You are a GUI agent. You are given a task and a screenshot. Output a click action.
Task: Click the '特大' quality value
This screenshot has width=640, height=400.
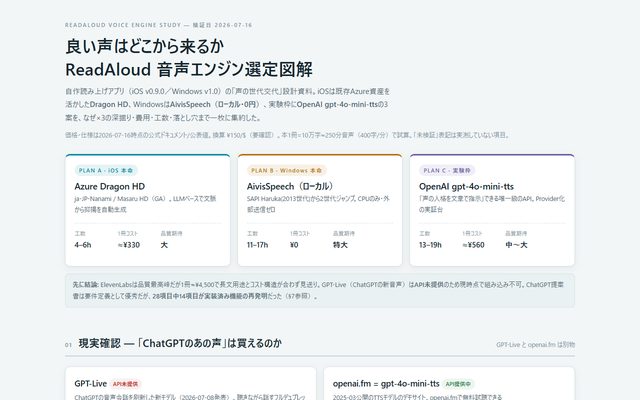tap(340, 245)
